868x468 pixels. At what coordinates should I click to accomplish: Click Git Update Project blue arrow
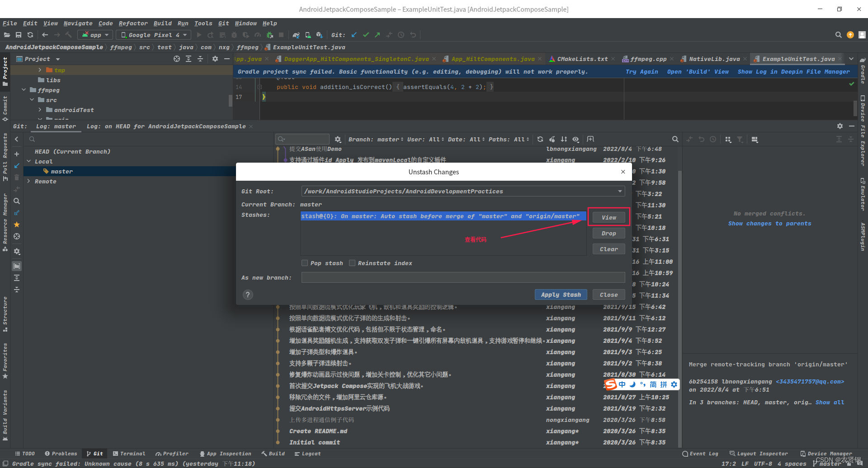(x=354, y=35)
